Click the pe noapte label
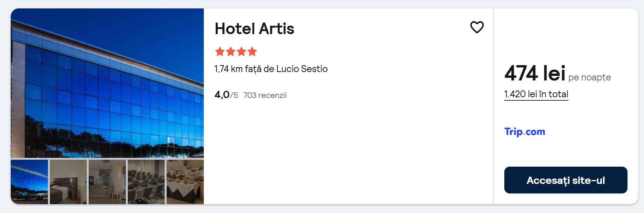This screenshot has height=213, width=644. (x=589, y=77)
